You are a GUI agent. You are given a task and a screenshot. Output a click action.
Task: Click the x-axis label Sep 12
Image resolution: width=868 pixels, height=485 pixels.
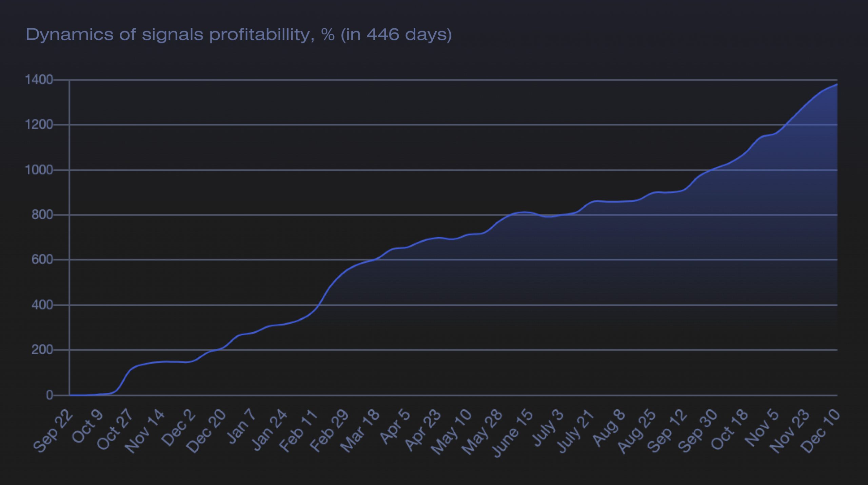(x=667, y=431)
